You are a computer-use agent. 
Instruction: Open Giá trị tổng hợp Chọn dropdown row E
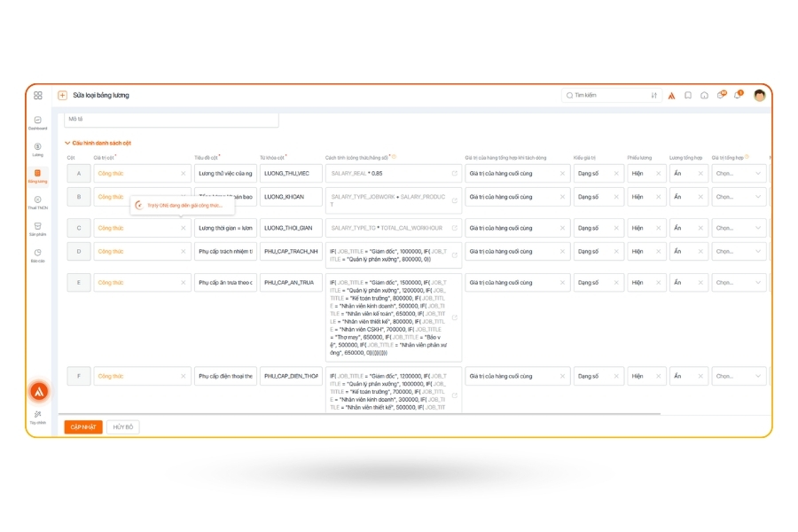tap(739, 283)
